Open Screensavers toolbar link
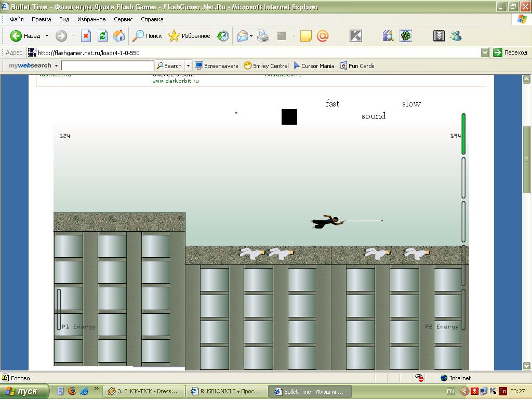 click(x=217, y=66)
